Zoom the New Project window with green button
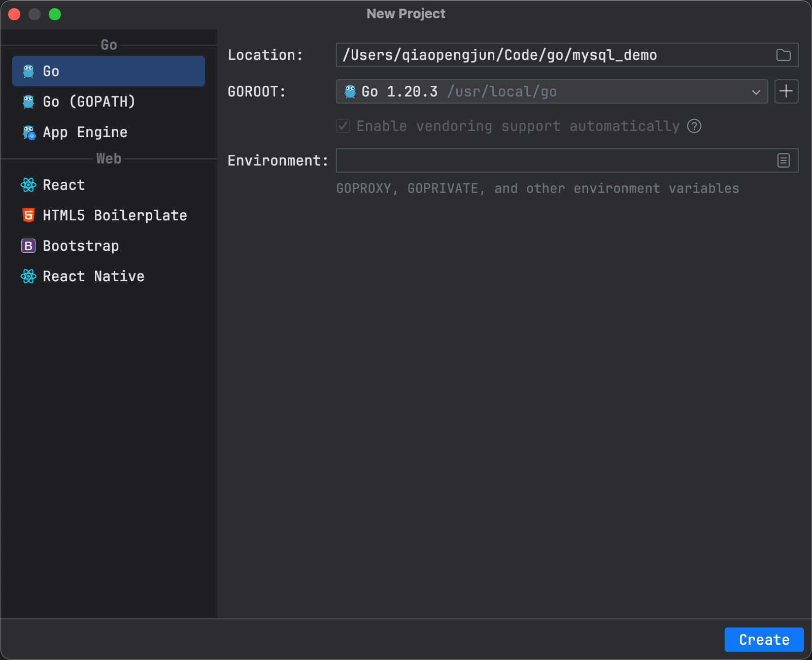812x660 pixels. [55, 14]
